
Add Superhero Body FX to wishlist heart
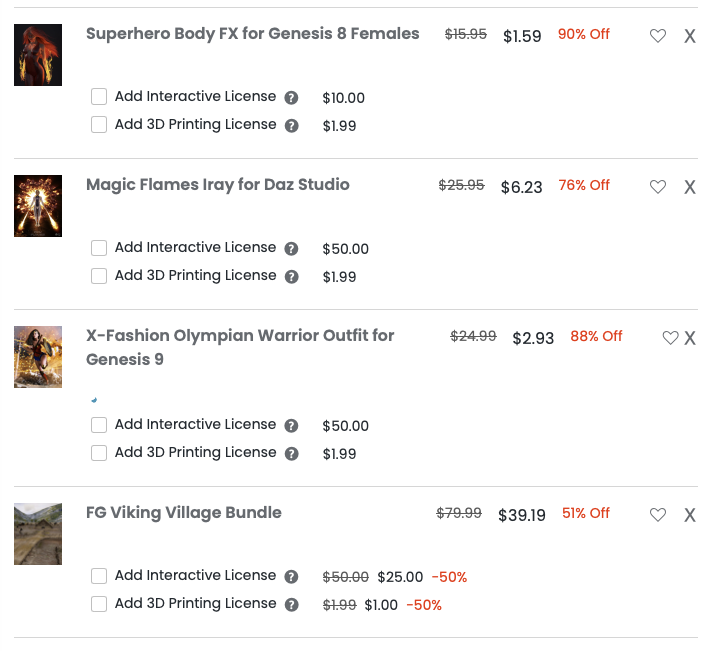coord(657,36)
